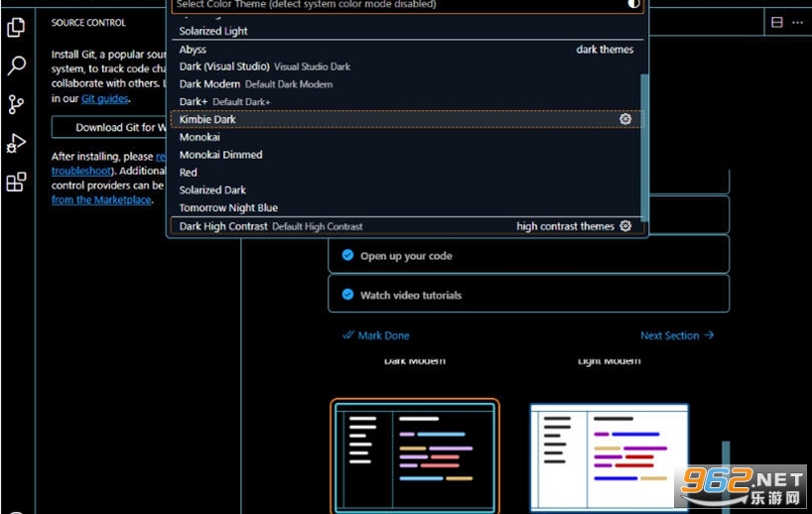Pick the Dark+ default theme
The height and width of the screenshot is (514, 812).
click(x=406, y=101)
